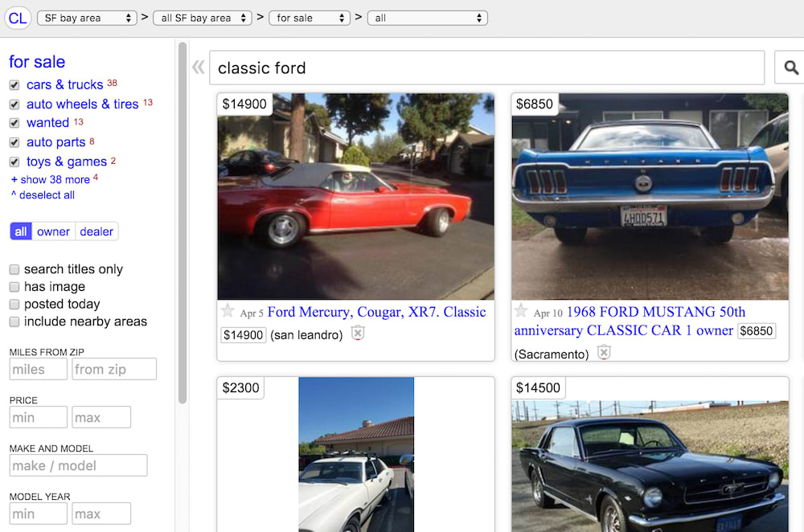
Task: Click the model year min field
Action: click(39, 514)
